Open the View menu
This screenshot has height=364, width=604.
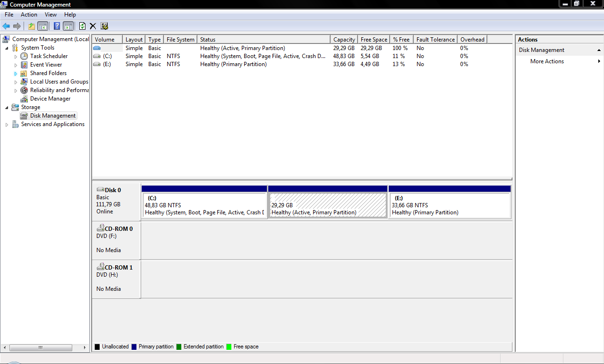[51, 15]
